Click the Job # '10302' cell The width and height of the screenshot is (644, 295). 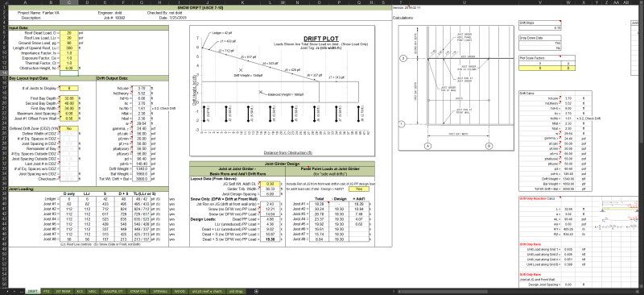click(119, 18)
